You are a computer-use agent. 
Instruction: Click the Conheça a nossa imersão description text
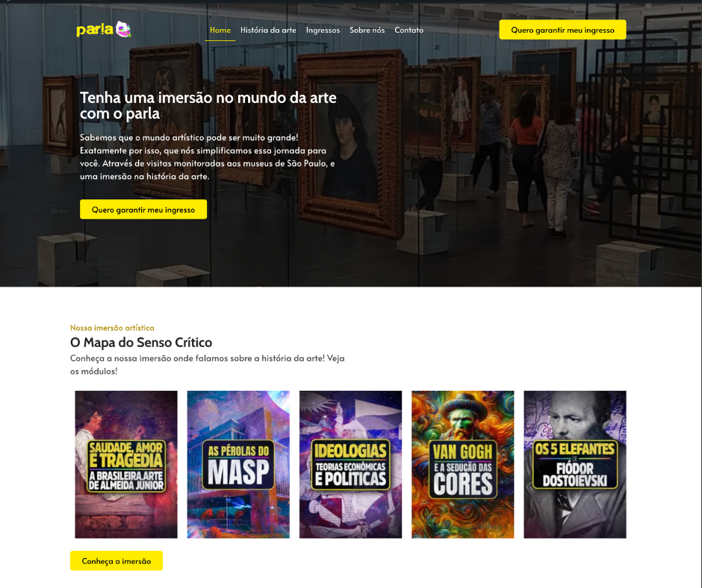208,365
